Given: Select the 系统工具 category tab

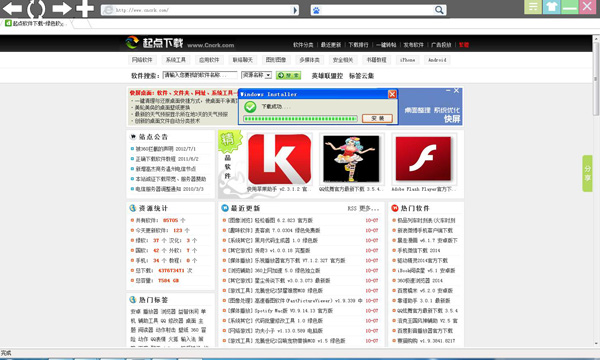Looking at the screenshot, I should pyautogui.click(x=176, y=60).
